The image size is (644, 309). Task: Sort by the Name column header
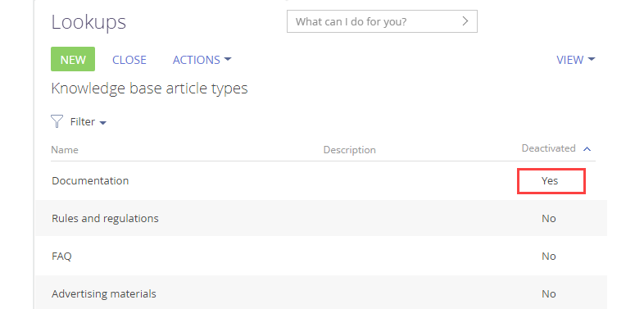[x=65, y=150]
